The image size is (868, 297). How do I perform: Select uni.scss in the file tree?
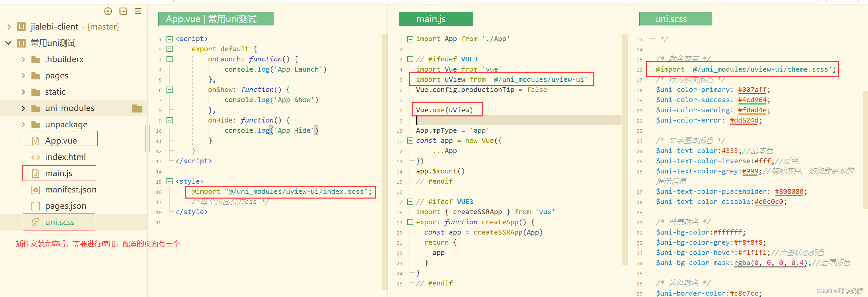click(60, 222)
